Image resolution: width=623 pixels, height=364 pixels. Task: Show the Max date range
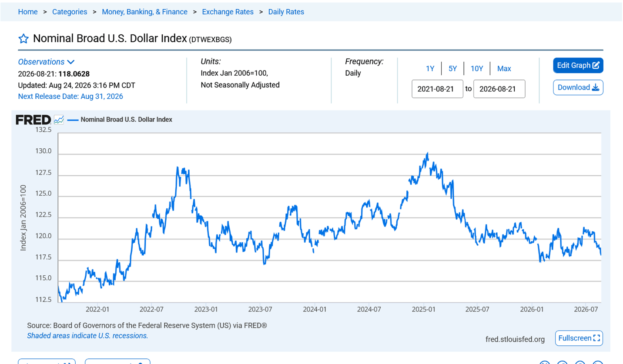(504, 68)
